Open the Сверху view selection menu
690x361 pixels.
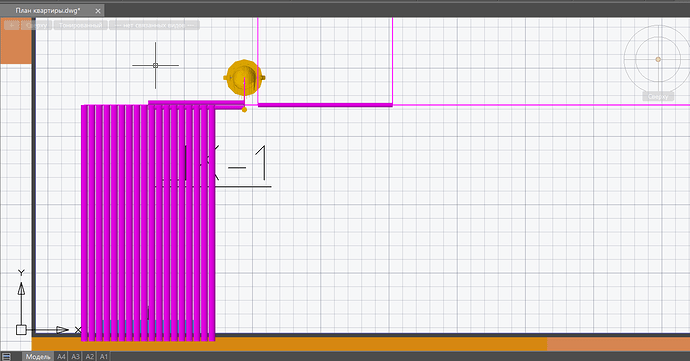click(37, 25)
